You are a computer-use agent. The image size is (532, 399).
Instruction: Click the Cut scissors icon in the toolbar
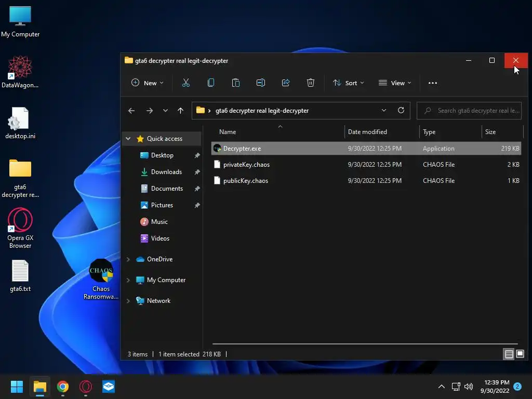coord(185,83)
